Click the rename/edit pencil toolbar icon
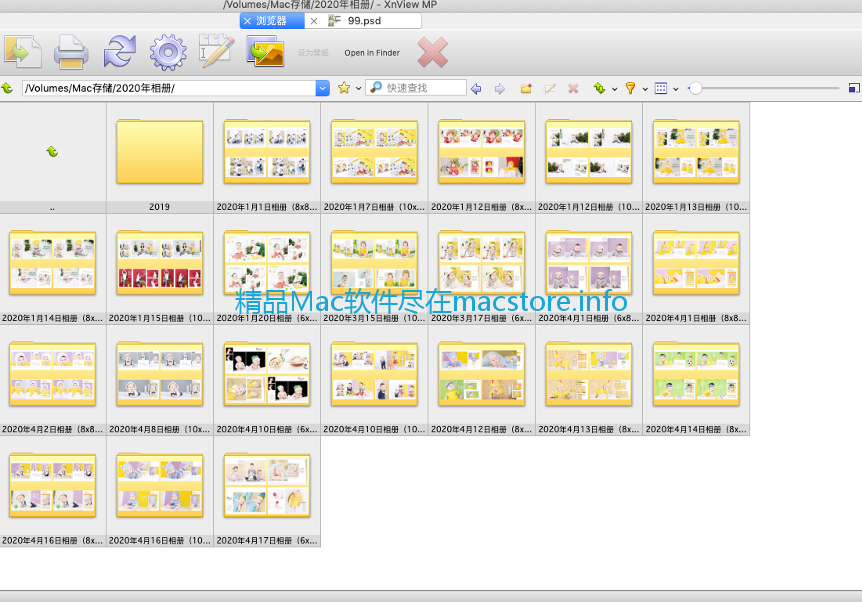 click(x=216, y=52)
